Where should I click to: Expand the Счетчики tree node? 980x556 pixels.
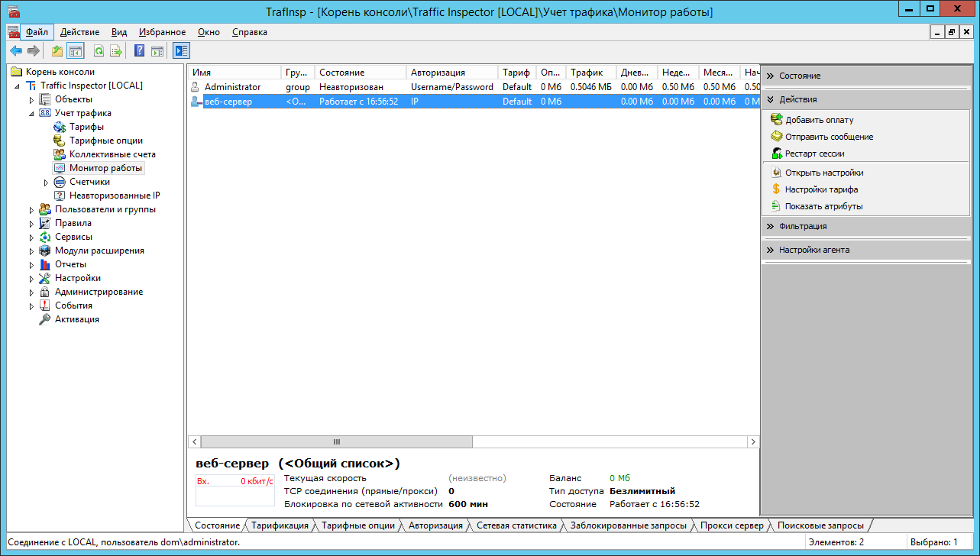tap(46, 183)
